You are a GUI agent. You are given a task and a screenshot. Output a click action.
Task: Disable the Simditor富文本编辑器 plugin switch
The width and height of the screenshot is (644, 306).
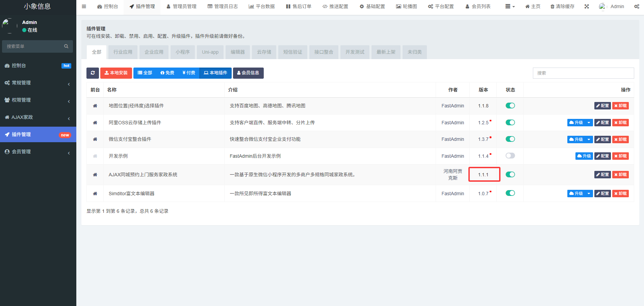tap(510, 193)
